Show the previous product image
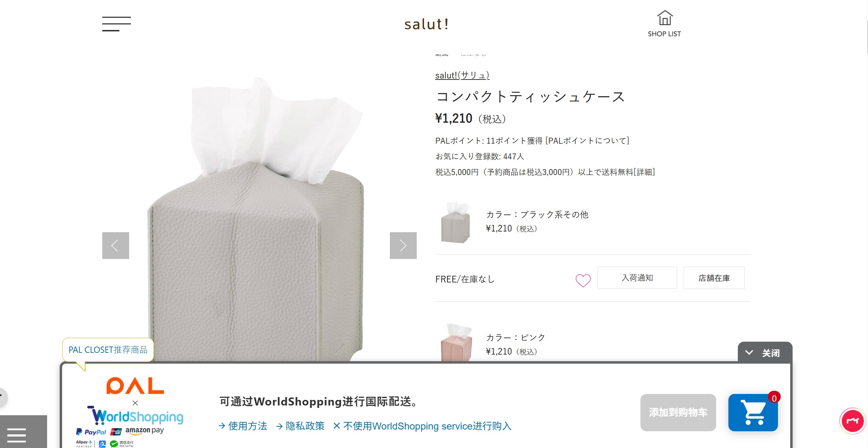The height and width of the screenshot is (448, 868). click(x=116, y=245)
